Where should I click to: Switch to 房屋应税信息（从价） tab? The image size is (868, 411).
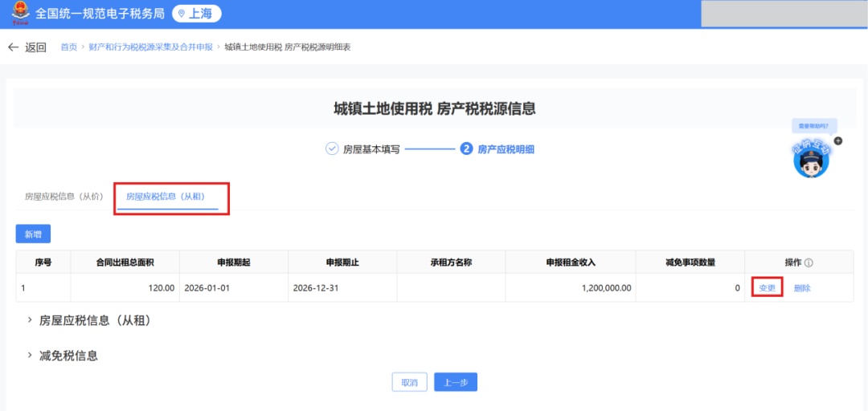point(64,197)
